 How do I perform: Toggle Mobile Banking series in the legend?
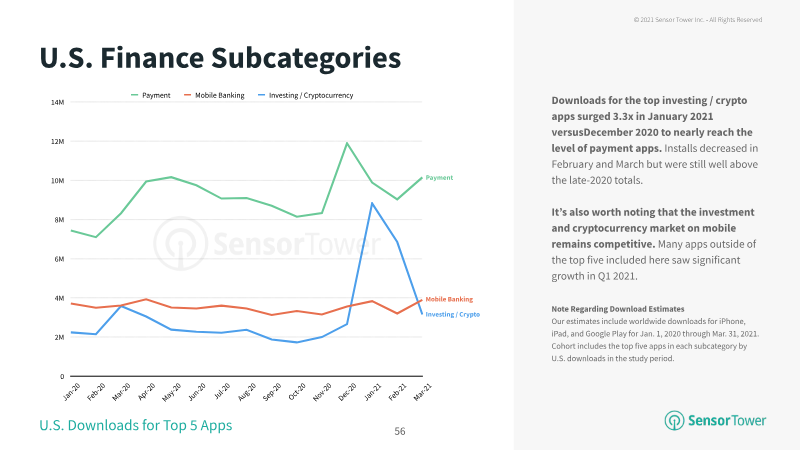tap(214, 95)
